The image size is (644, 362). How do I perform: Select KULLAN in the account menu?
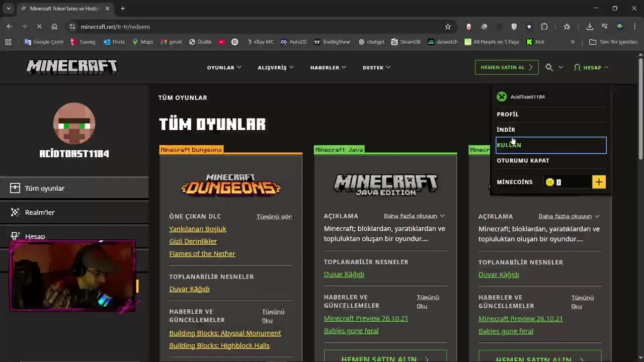[x=551, y=145]
